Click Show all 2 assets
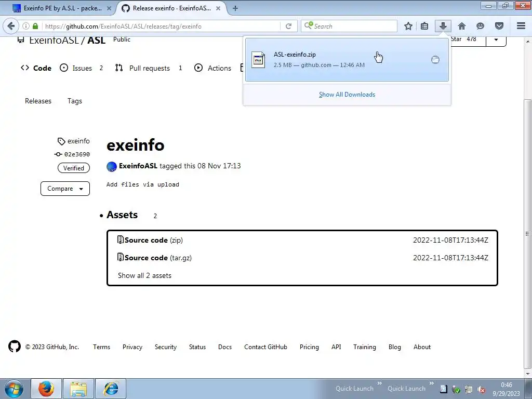 pos(144,275)
